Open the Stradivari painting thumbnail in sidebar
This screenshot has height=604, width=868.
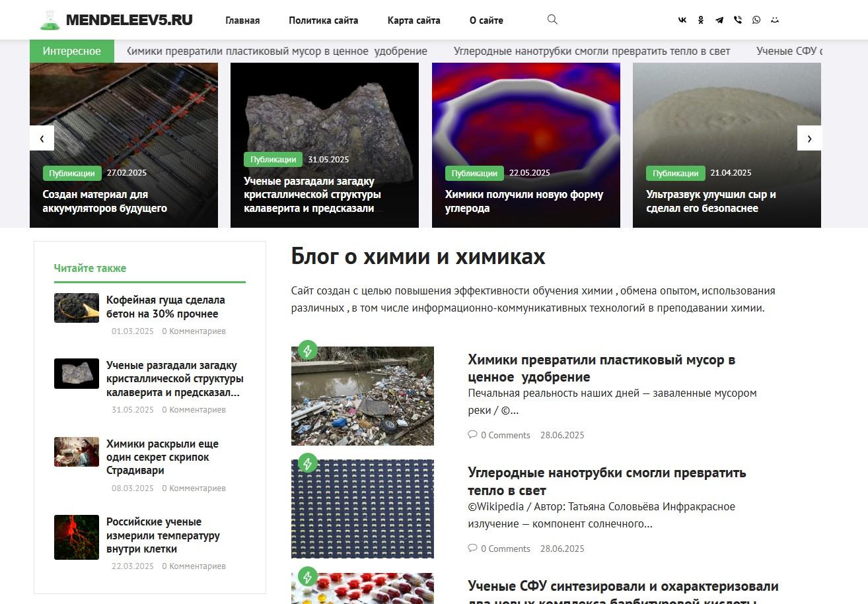pos(77,452)
